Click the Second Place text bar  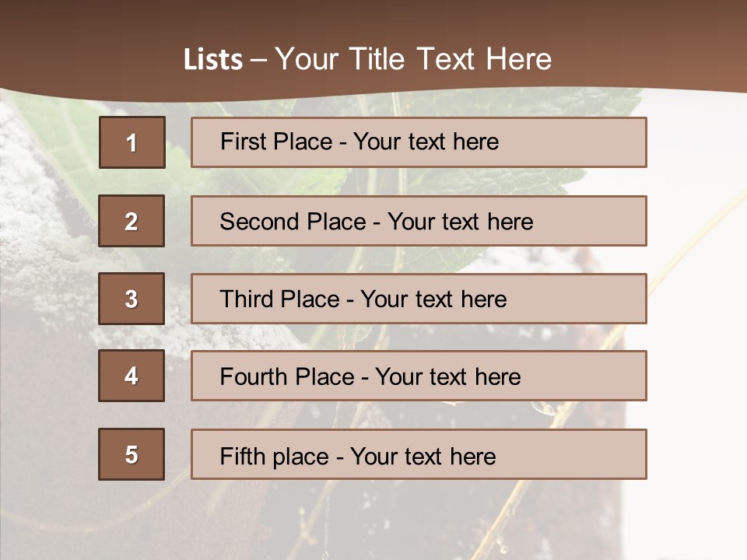click(x=419, y=221)
